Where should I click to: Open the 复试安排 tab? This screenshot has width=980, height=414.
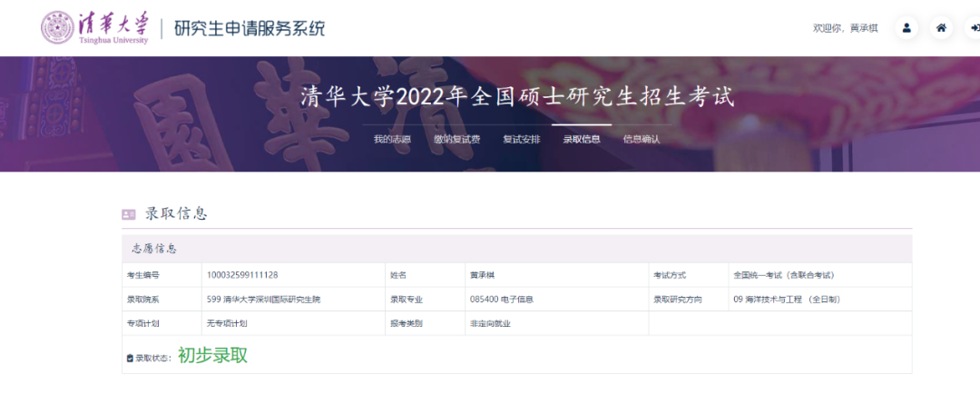pos(522,140)
